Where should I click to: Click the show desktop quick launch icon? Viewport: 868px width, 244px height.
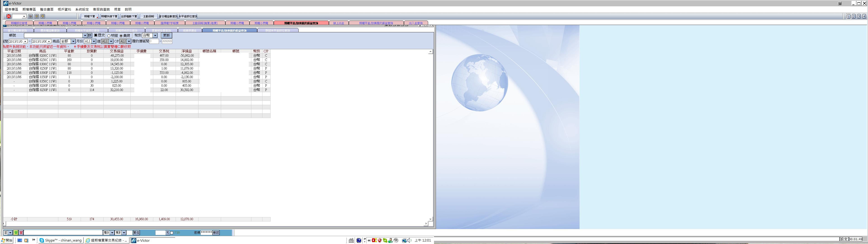[19, 240]
